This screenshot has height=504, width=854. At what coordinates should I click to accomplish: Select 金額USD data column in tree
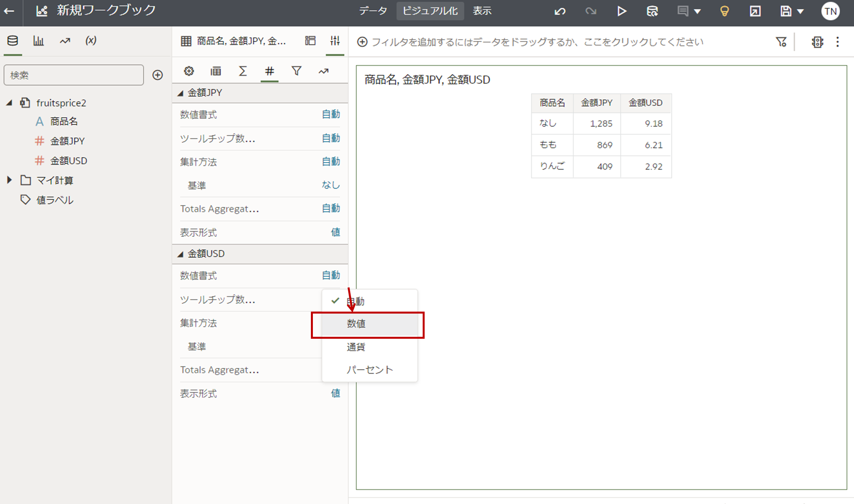(x=68, y=161)
